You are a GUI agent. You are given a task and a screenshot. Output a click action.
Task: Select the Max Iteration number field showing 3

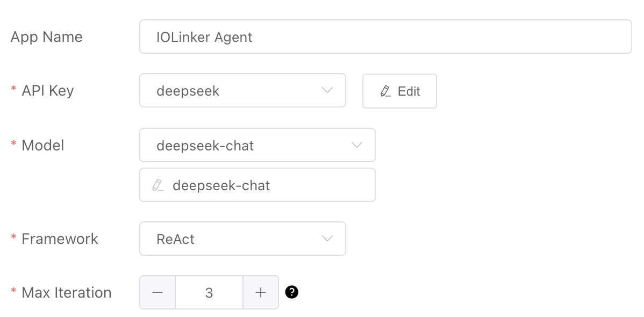(209, 292)
